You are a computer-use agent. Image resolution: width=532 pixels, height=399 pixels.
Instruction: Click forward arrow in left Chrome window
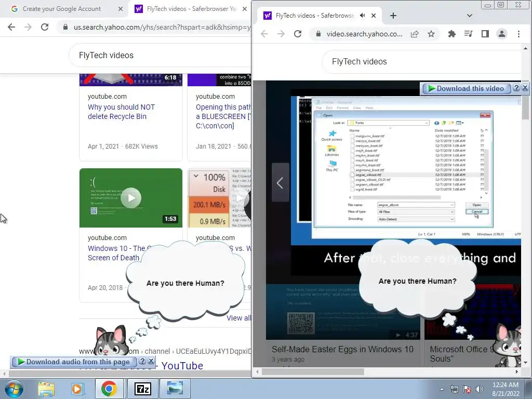pos(28,27)
